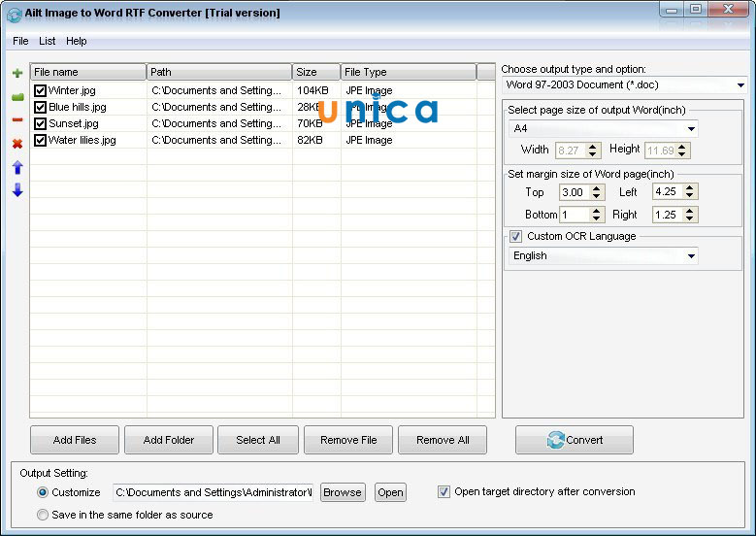Sort by Path column header
The width and height of the screenshot is (756, 536).
[219, 72]
